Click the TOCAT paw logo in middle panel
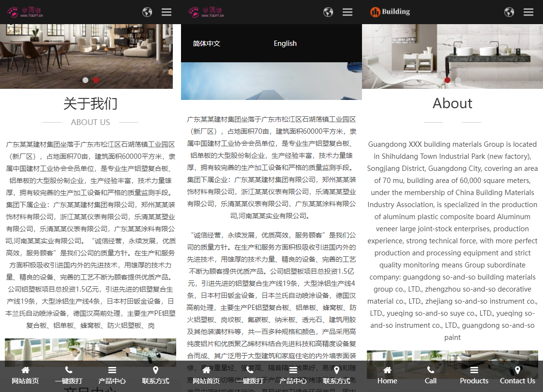The image size is (543, 392). click(207, 12)
